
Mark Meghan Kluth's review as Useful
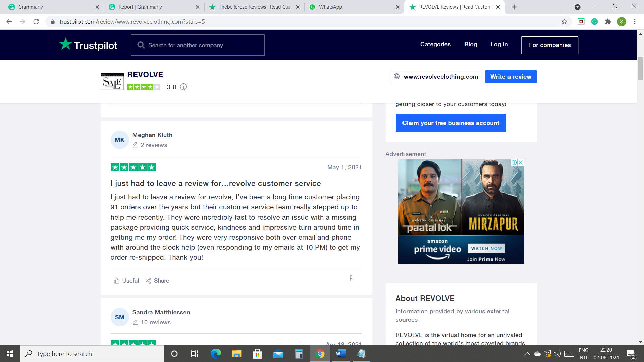click(126, 281)
